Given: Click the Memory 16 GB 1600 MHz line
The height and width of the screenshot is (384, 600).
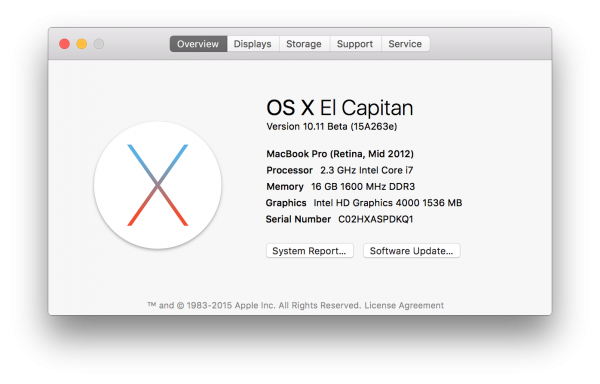Looking at the screenshot, I should [x=341, y=187].
